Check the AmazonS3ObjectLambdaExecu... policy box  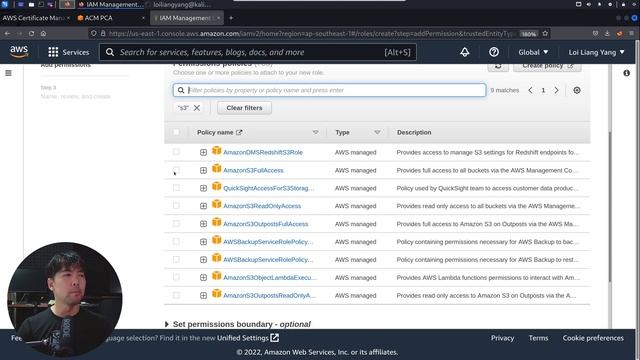[x=176, y=278]
